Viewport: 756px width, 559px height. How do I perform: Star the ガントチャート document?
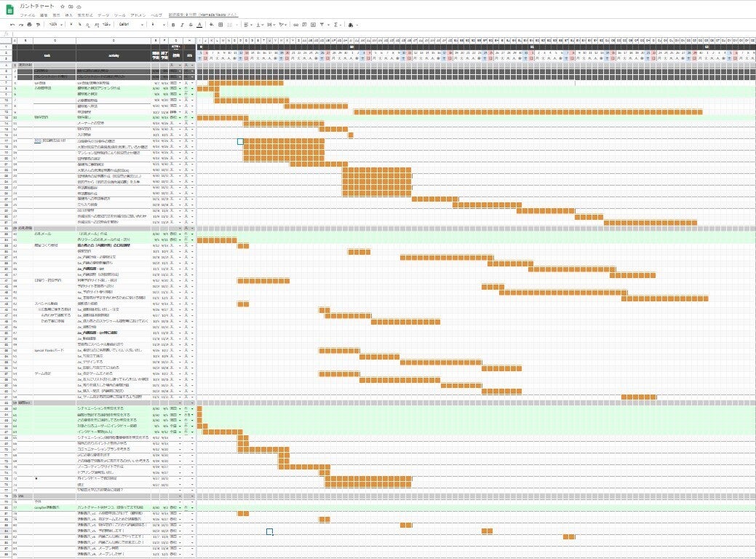(x=63, y=6)
